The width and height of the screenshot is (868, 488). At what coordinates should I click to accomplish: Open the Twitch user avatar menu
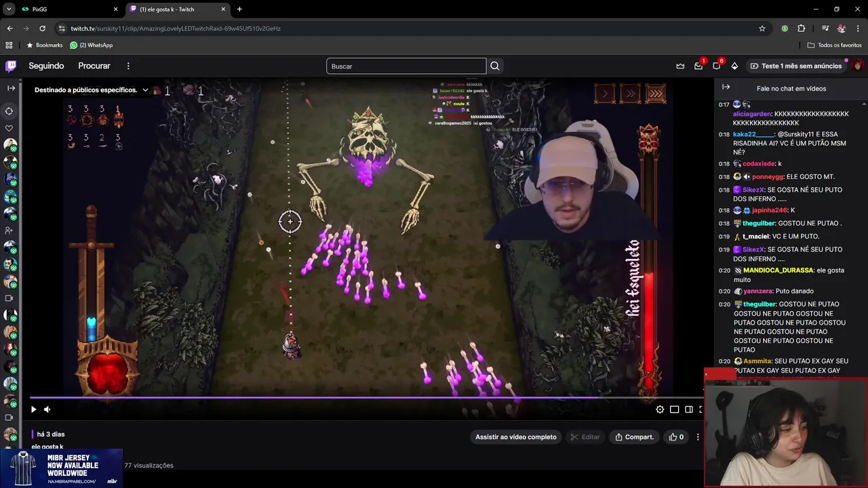[x=858, y=66]
